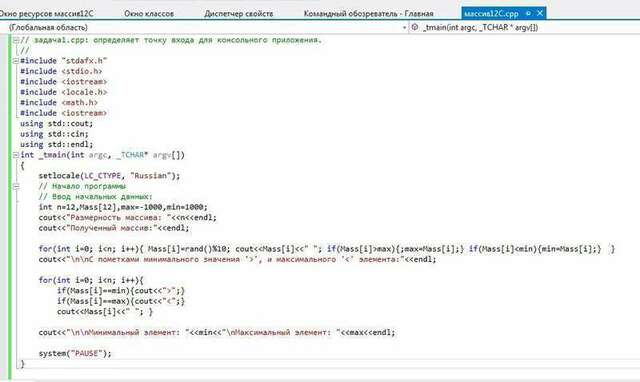This screenshot has height=382, width=640.
Task: Select the массив12С.cpp document tab
Action: (x=491, y=14)
